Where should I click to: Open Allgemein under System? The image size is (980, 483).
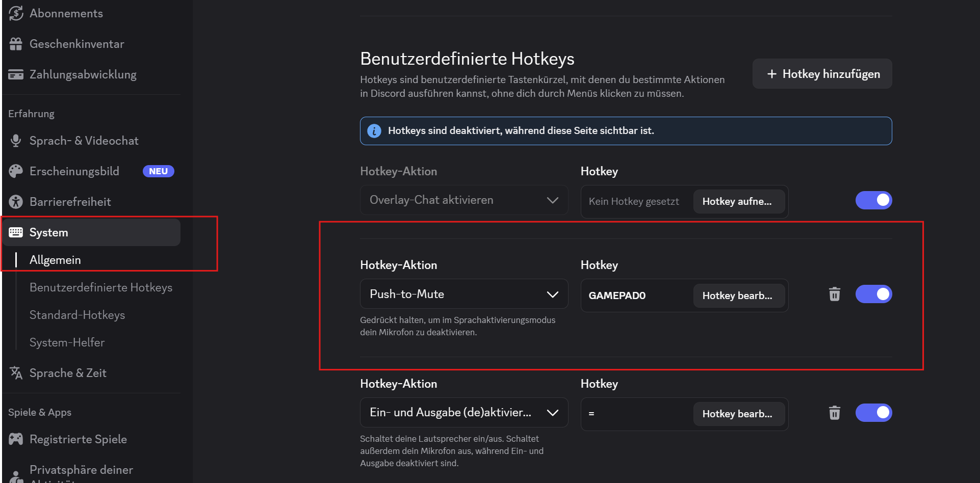55,260
